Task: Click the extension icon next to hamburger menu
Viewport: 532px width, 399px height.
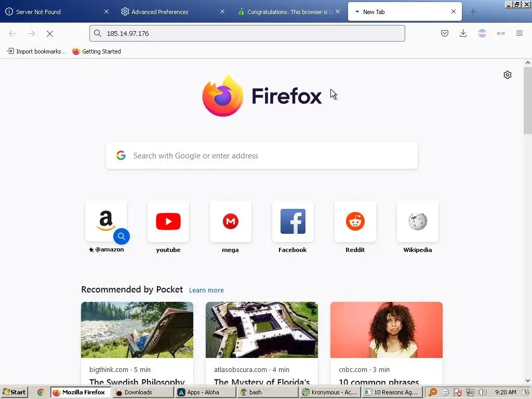Action: pos(501,33)
